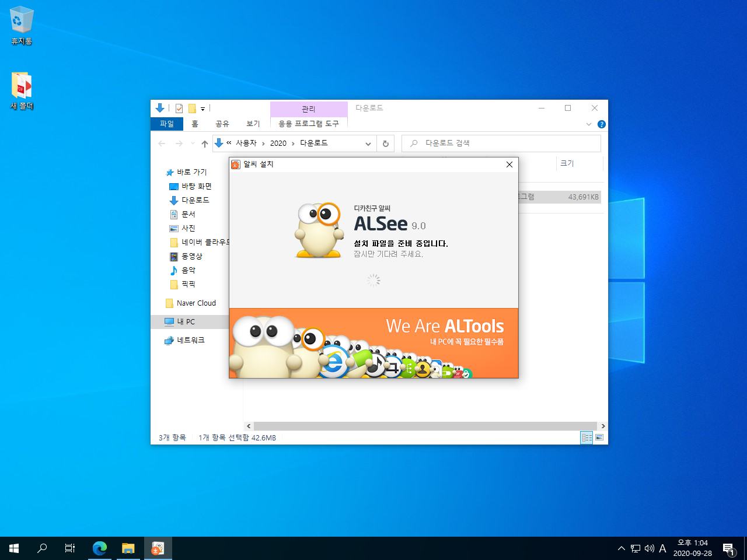Open the Action Center notifications icon
Screen dimensions: 747x560
coord(729,548)
